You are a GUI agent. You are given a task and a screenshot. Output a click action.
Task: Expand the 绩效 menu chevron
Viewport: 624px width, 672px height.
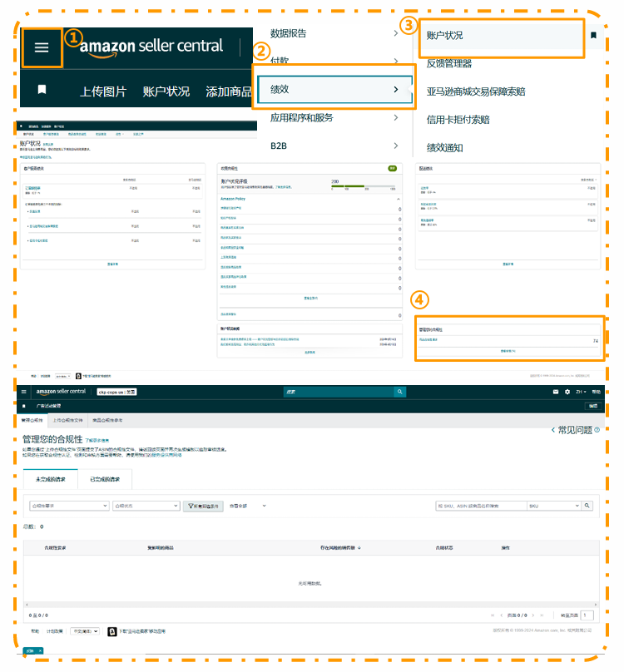396,89
